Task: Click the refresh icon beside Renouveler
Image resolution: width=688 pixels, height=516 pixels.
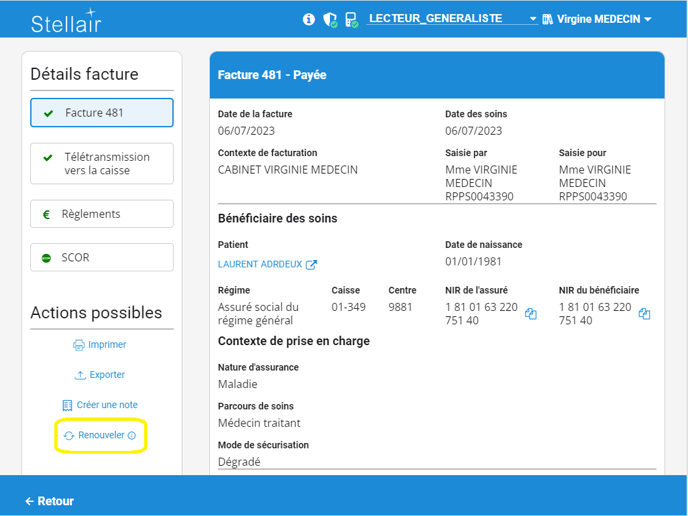Action: pyautogui.click(x=69, y=436)
